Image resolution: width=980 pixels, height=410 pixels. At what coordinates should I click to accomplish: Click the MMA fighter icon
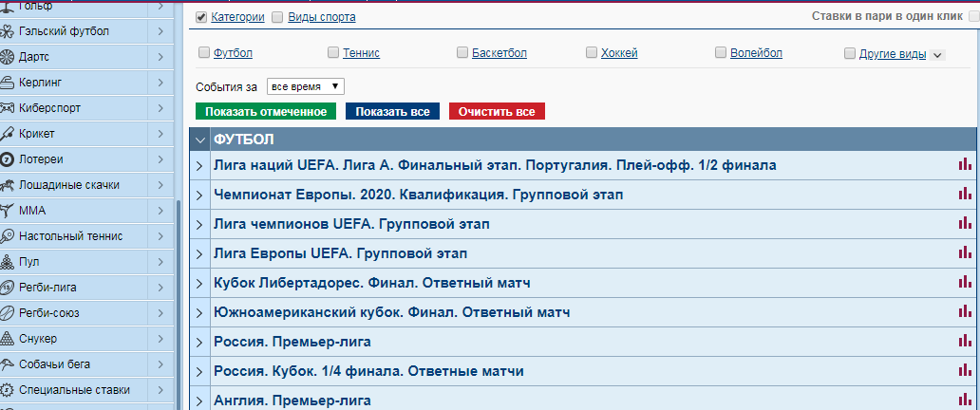[7, 211]
